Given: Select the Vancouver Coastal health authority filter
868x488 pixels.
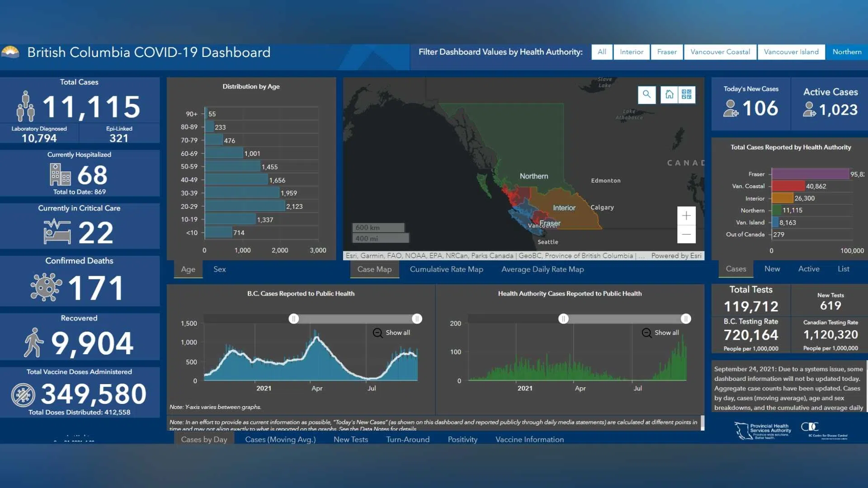Looking at the screenshot, I should pos(720,51).
